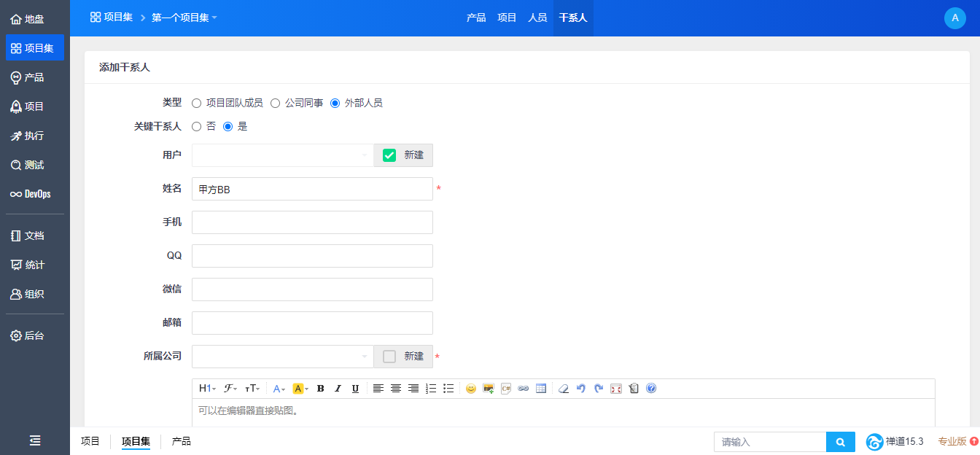The height and width of the screenshot is (455, 980).
Task: Open the H1 heading style dropdown
Action: (x=207, y=389)
